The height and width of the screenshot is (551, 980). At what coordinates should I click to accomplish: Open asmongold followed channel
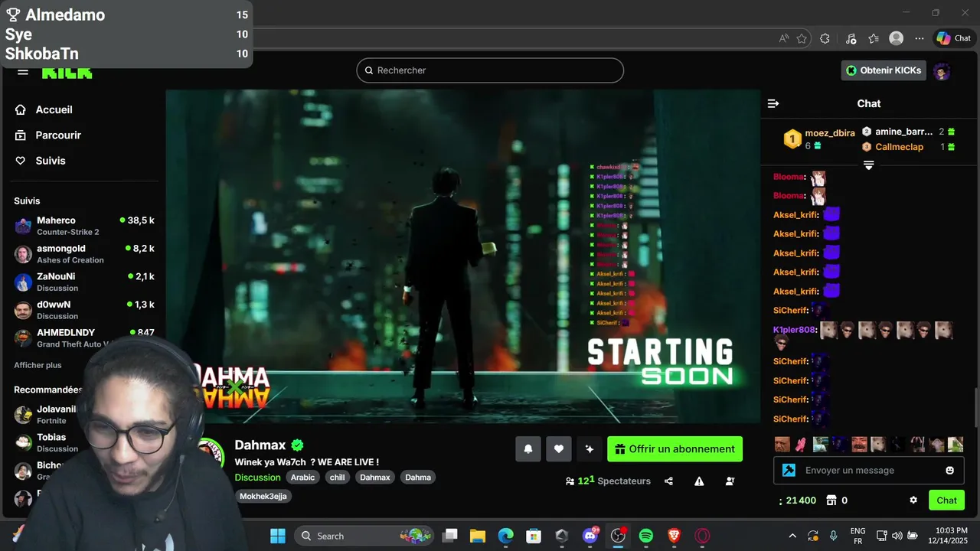pos(84,254)
